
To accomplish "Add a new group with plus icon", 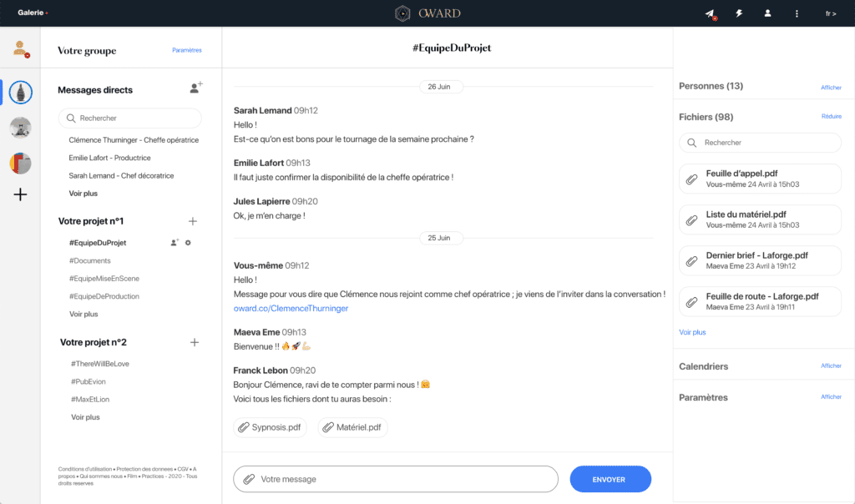I will (x=20, y=194).
